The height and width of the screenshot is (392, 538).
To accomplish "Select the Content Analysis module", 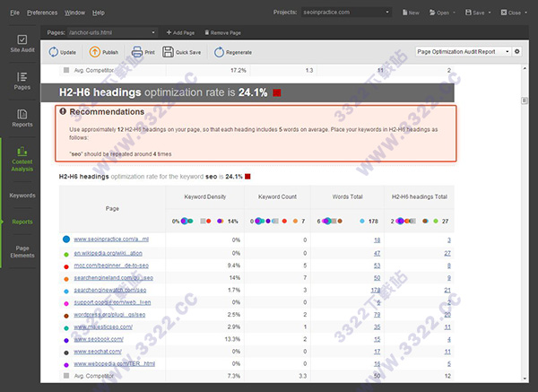I will click(x=22, y=159).
